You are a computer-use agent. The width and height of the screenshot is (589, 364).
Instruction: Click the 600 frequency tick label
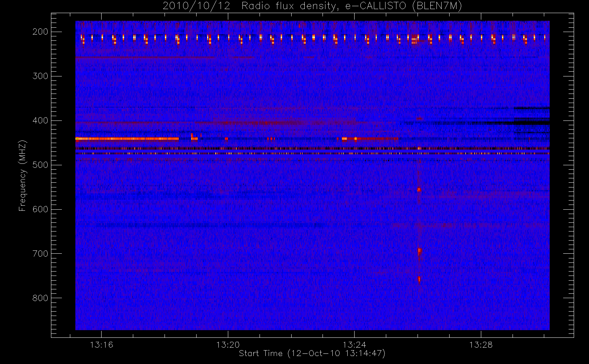coord(40,209)
